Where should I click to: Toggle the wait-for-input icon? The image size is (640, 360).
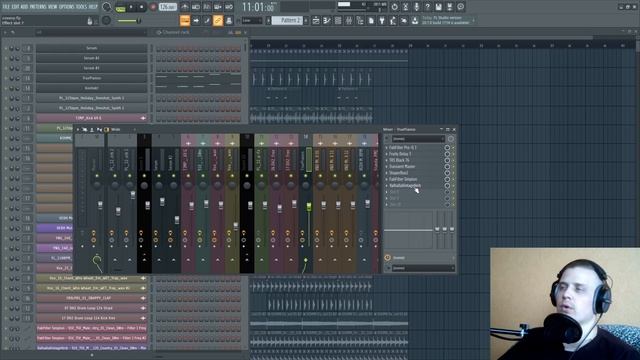point(196,7)
